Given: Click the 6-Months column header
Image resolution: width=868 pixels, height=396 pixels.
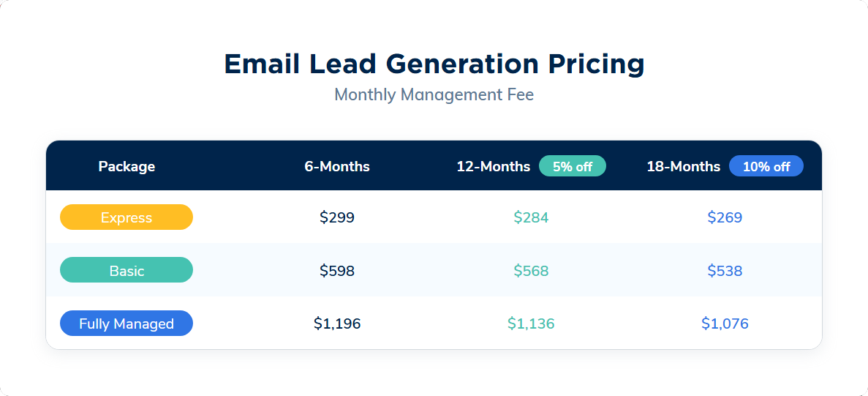Looking at the screenshot, I should (337, 166).
